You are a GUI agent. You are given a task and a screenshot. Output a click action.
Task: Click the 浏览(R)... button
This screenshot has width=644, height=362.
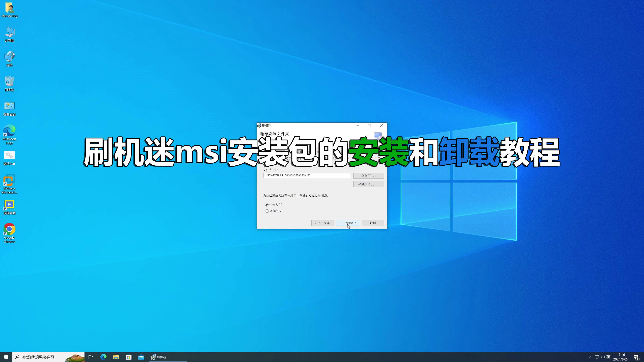(x=368, y=176)
